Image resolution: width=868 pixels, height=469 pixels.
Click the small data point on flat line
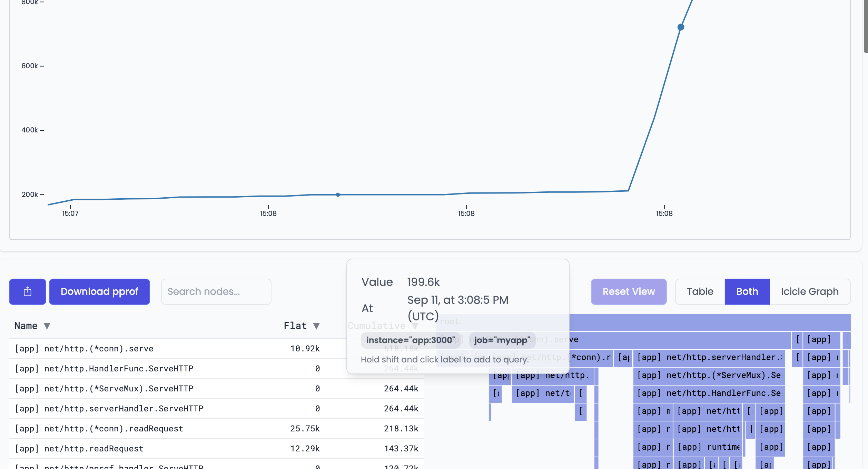click(338, 195)
